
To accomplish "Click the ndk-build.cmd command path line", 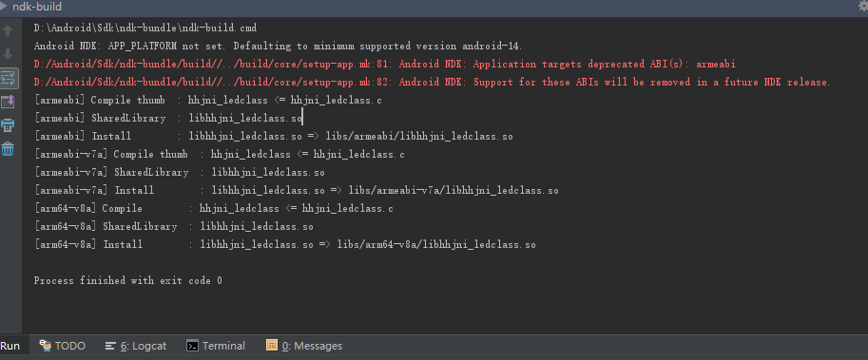I will coord(145,28).
